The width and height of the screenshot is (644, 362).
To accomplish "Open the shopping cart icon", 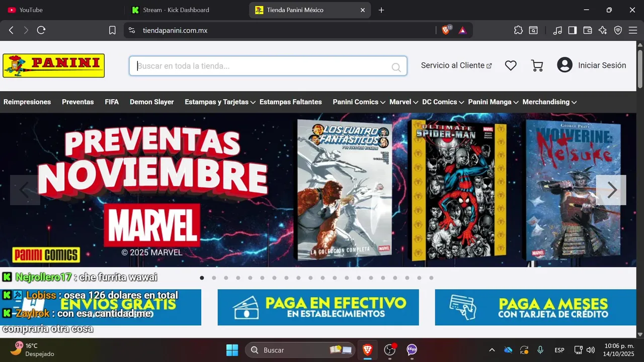I will coord(537,65).
